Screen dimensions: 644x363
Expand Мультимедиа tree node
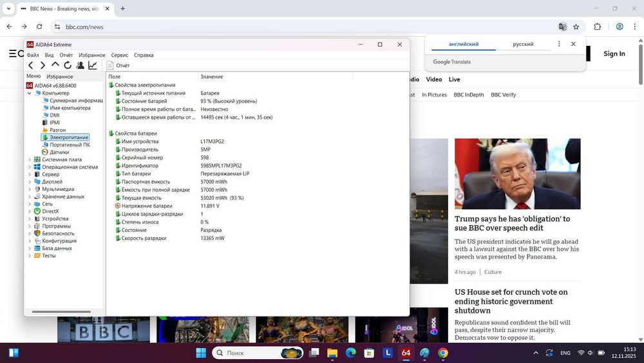tap(30, 189)
